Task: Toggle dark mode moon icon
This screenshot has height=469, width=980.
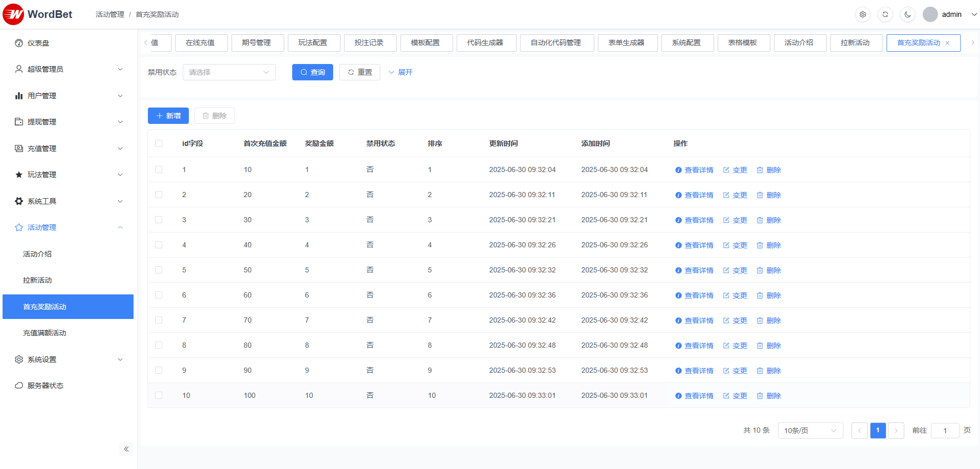Action: coord(907,14)
